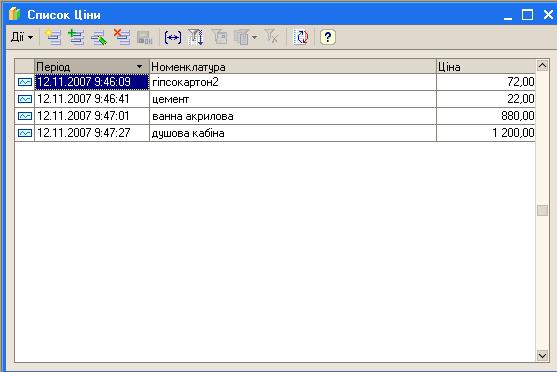Viewport: 557px width, 372px height.
Task: Refresh the list icon
Action: click(301, 37)
